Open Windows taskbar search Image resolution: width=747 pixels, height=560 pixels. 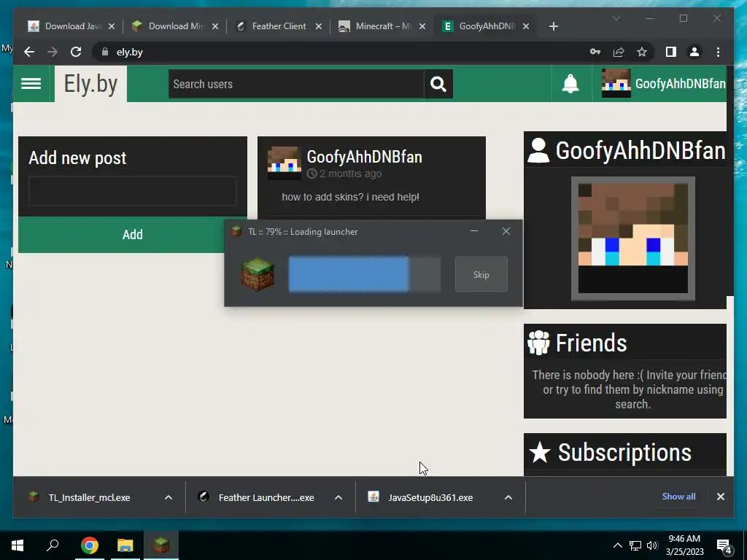(53, 545)
